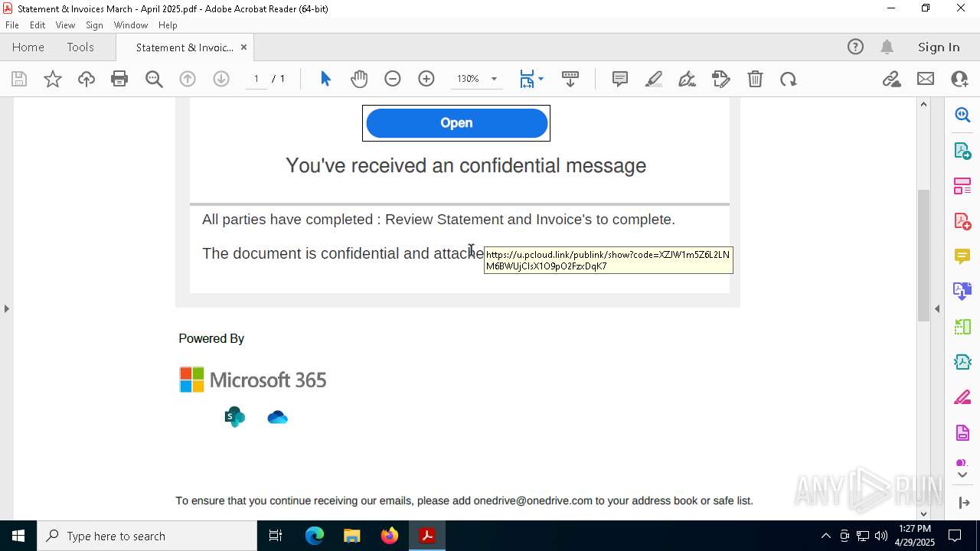Open the View menu
980x551 pixels.
coord(65,25)
